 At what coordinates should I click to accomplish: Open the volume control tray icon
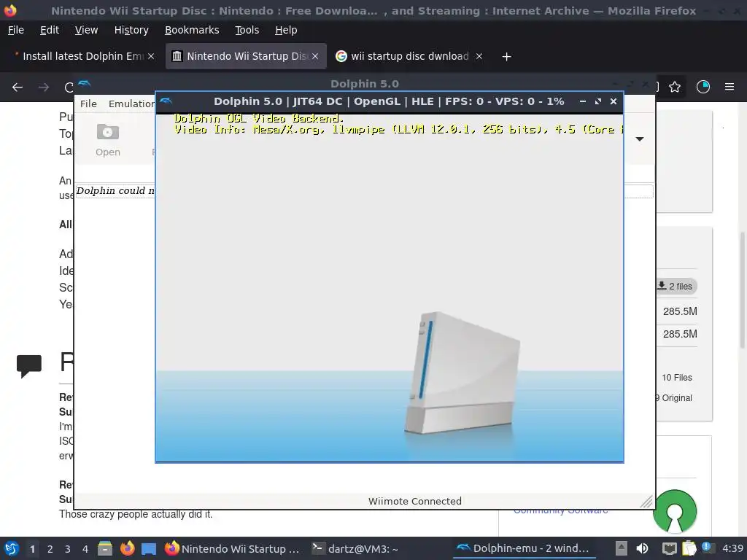[642, 548]
